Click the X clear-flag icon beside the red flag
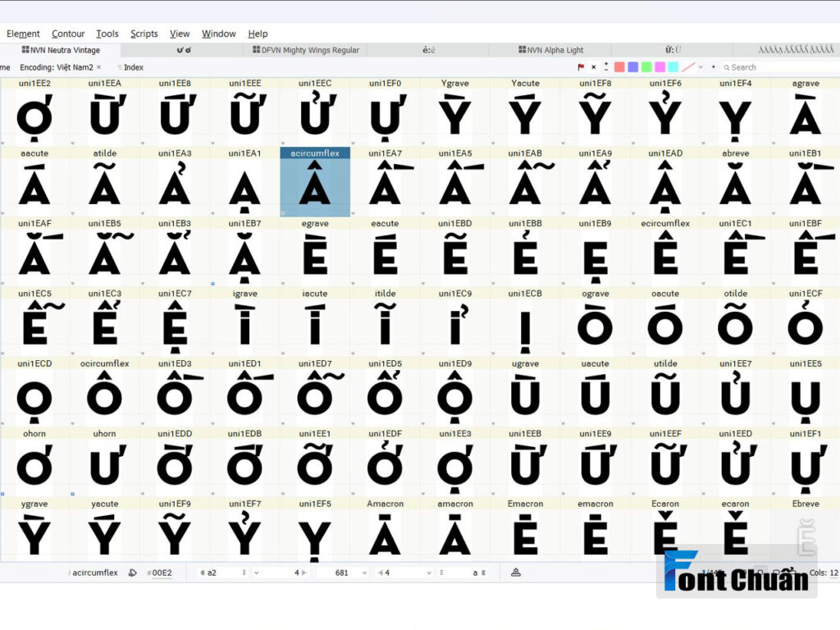Viewport: 840px width, 630px height. tap(594, 67)
